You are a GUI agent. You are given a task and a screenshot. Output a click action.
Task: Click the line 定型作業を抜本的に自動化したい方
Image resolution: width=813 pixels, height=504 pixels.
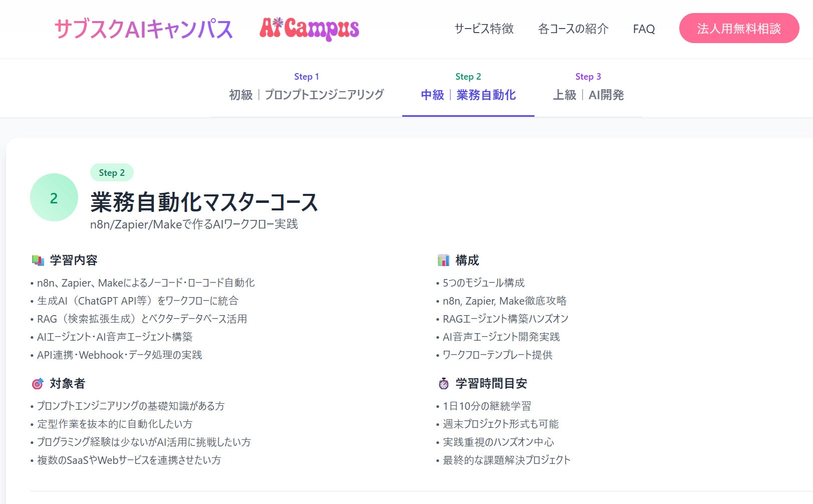pyautogui.click(x=115, y=424)
